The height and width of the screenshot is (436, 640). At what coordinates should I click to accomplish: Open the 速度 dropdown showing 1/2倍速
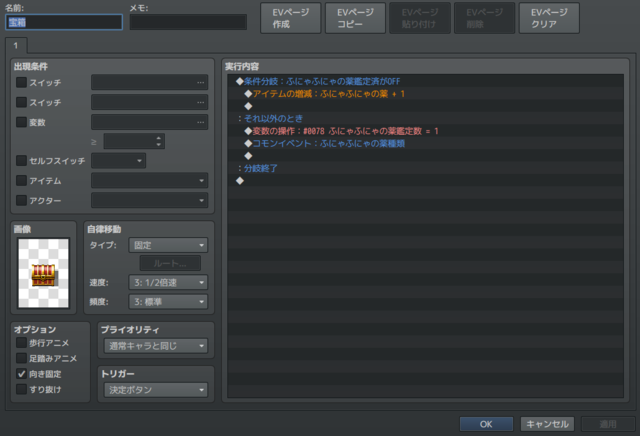tap(168, 282)
